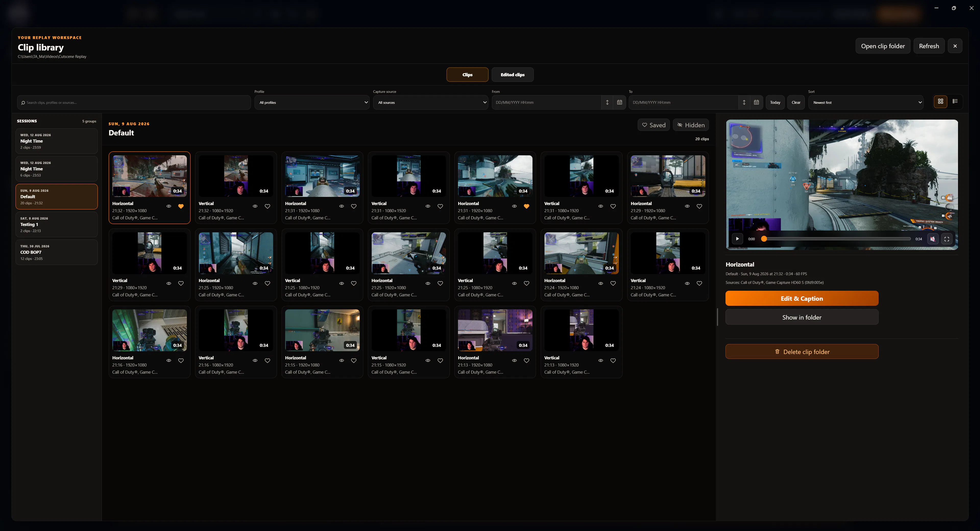This screenshot has width=980, height=531.
Task: Clear the date filters
Action: (796, 103)
